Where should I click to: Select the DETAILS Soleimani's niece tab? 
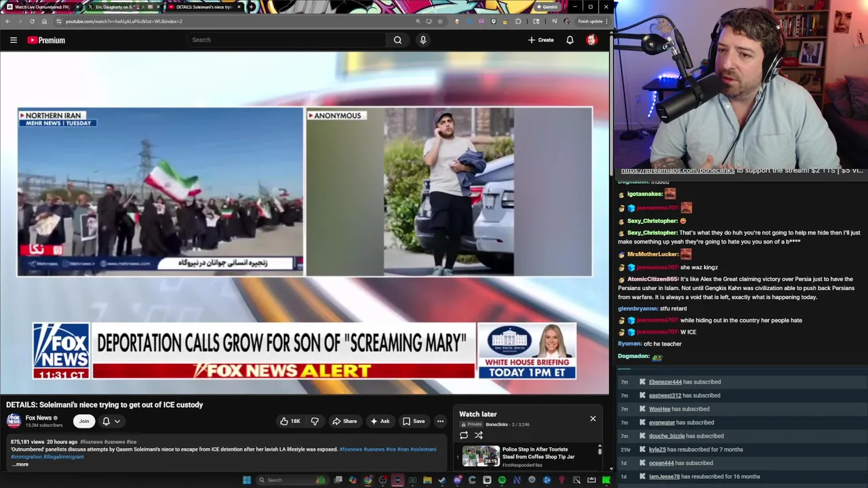204,7
